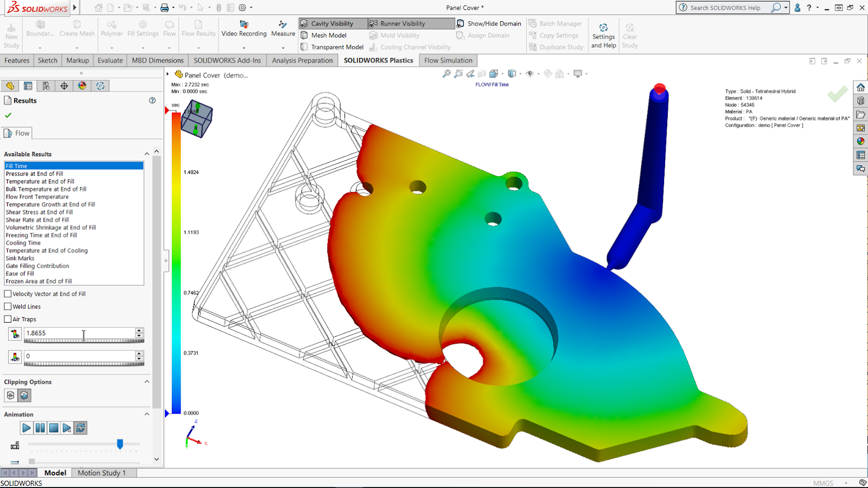Check the Air Traps option
Screen dimensions: 868x488
point(7,319)
